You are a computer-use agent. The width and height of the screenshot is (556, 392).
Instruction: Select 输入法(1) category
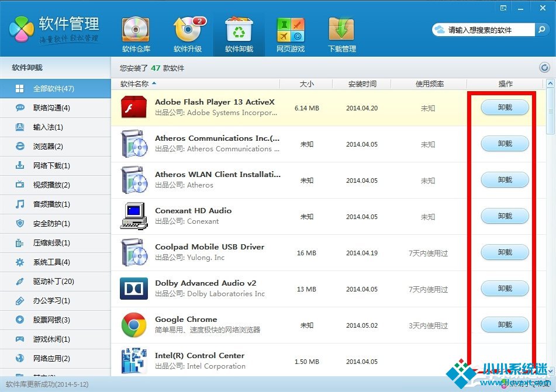(x=56, y=127)
